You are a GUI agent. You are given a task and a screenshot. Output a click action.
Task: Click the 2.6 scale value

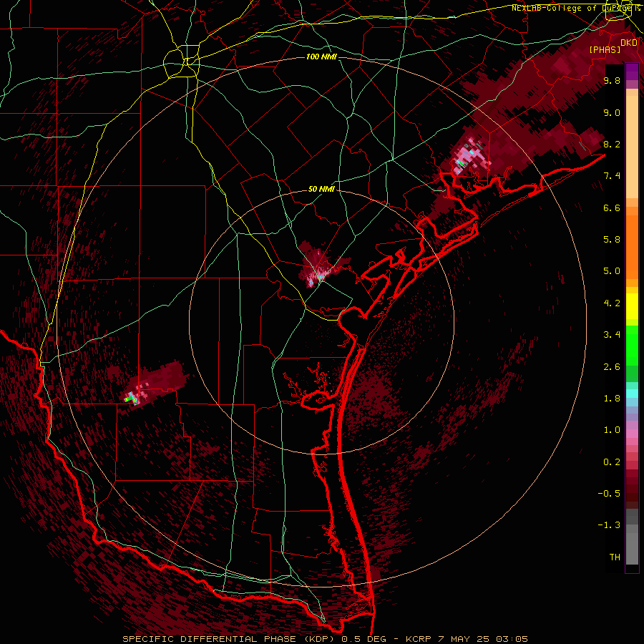pos(612,367)
